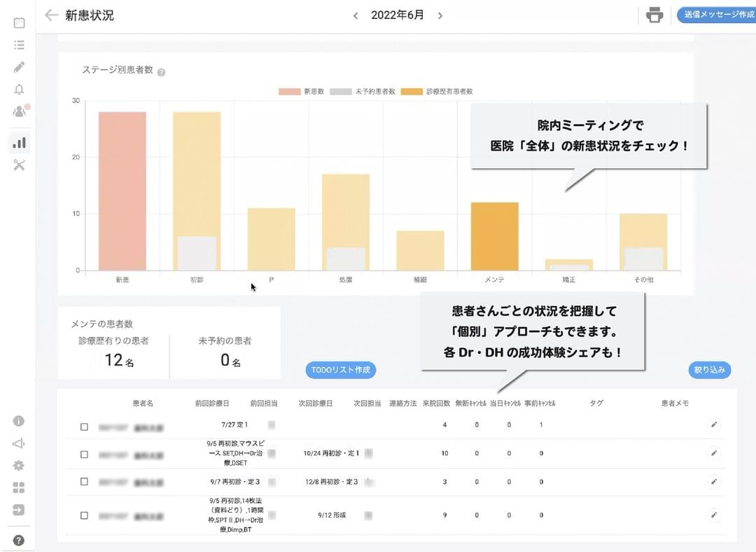The image size is (756, 552).
Task: Open the settings gear icon in the lower sidebar
Action: 19,465
